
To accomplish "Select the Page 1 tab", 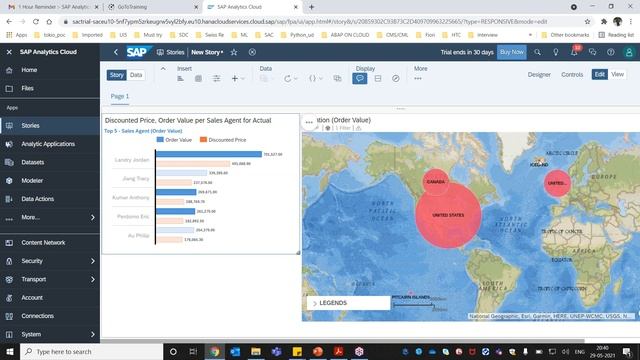I will pos(120,96).
